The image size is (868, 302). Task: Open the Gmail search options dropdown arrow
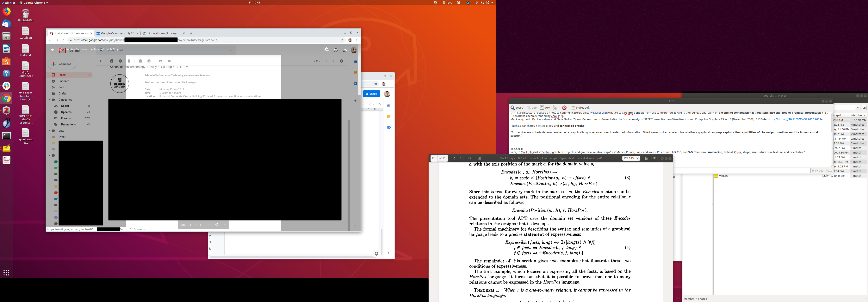pos(230,50)
